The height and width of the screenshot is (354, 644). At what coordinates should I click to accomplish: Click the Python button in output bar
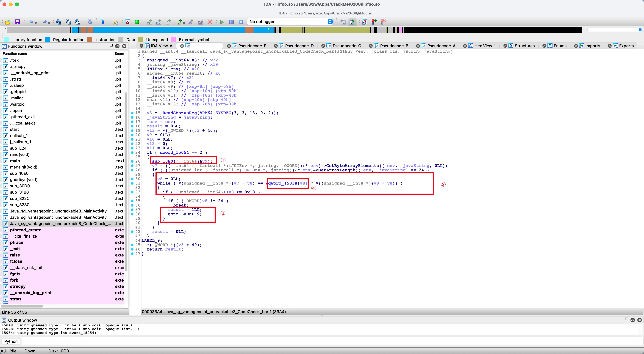11,341
